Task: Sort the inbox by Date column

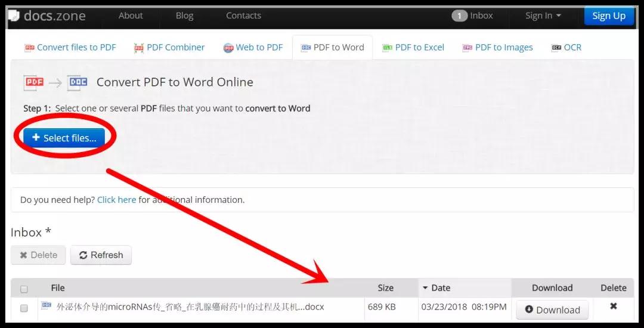Action: pos(440,288)
